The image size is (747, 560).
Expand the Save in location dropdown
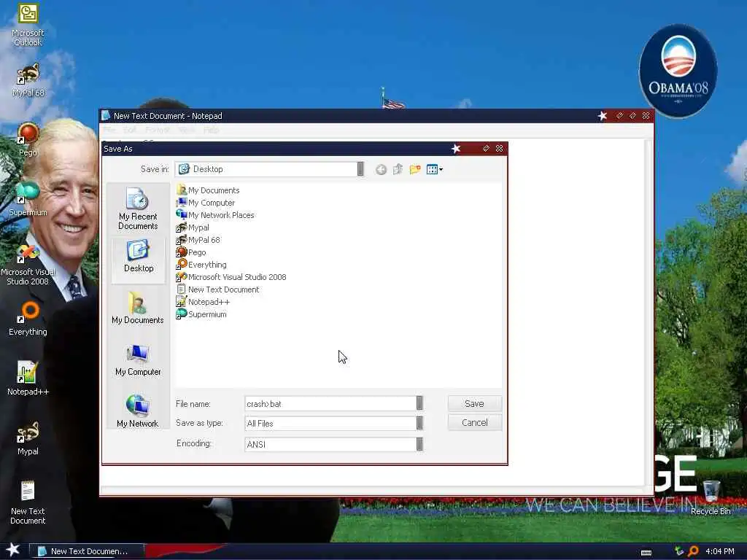[x=360, y=169]
